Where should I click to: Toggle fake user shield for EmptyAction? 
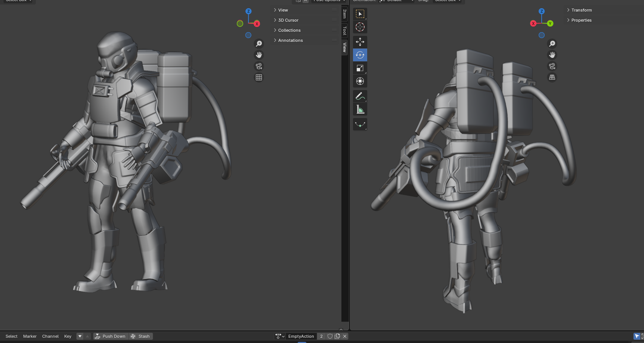point(330,336)
